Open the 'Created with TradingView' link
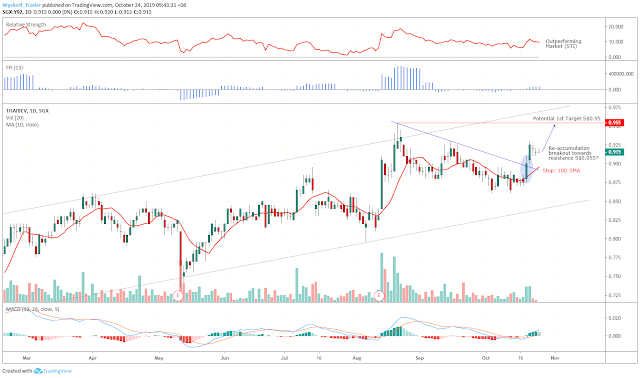The height and width of the screenshot is (378, 640). coord(37,371)
